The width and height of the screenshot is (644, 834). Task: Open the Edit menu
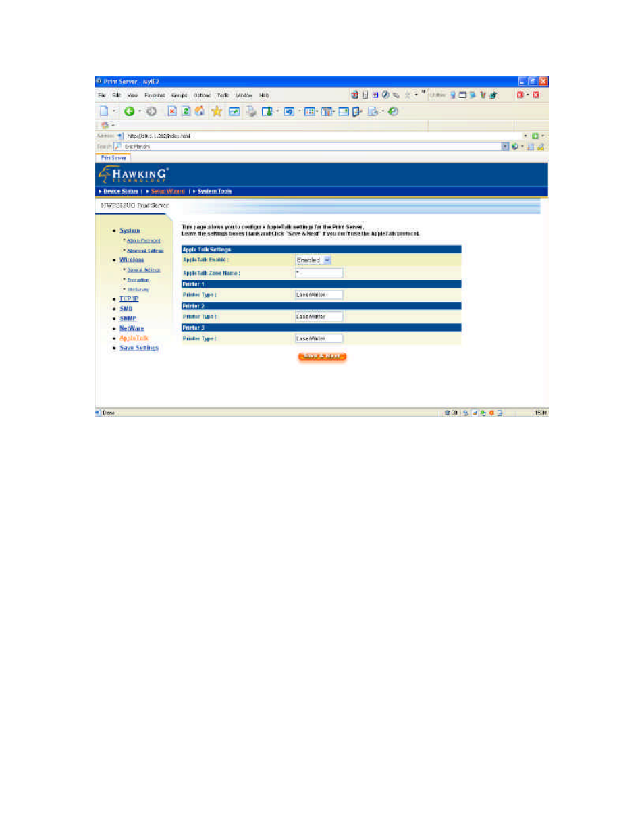pos(116,95)
